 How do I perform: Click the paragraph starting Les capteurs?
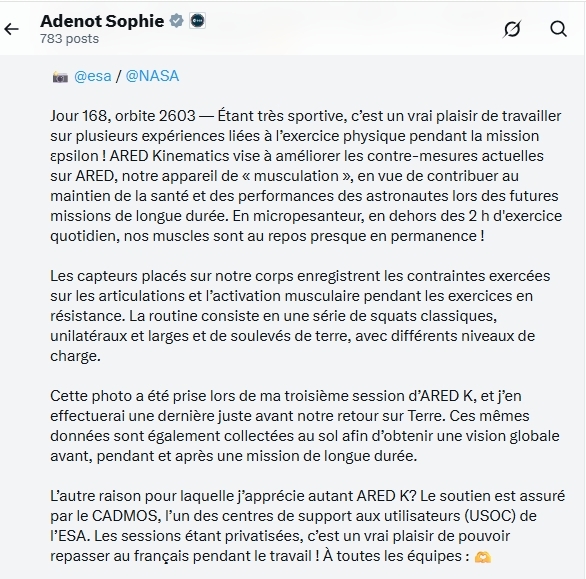pos(300,316)
